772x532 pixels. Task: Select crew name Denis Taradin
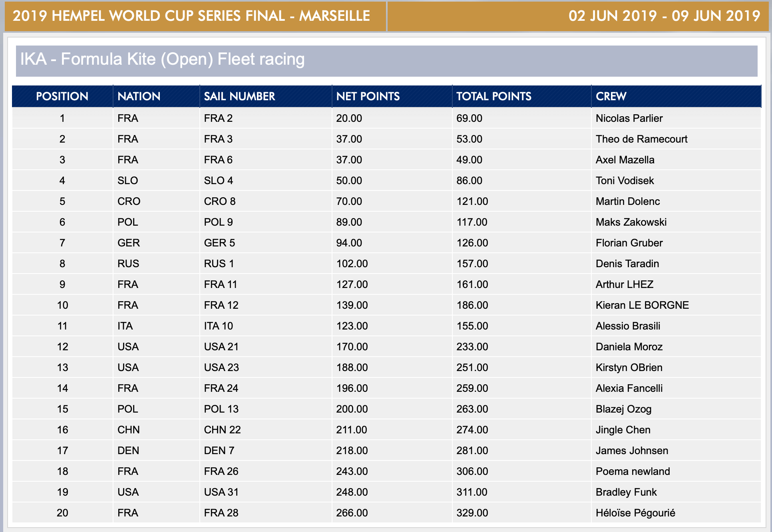tap(627, 264)
